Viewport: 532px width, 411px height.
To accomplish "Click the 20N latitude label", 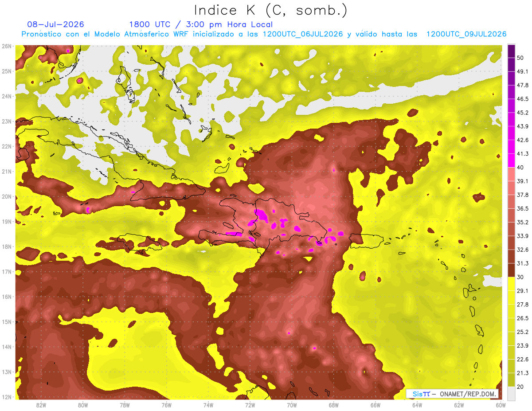I will [x=7, y=196].
